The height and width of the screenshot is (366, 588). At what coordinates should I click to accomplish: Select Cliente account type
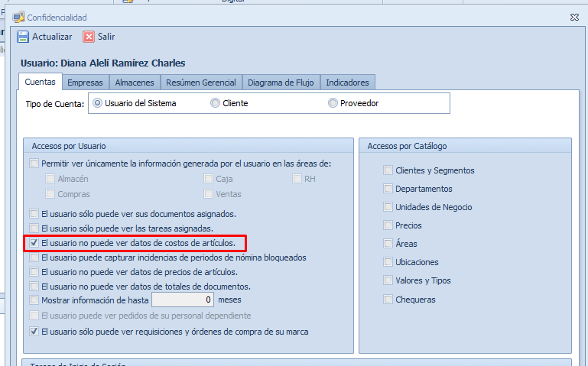(216, 103)
